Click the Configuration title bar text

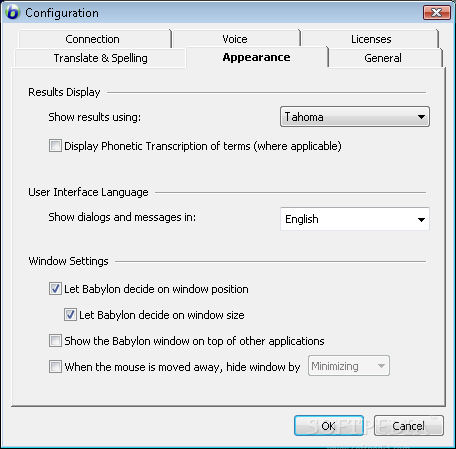pos(62,13)
